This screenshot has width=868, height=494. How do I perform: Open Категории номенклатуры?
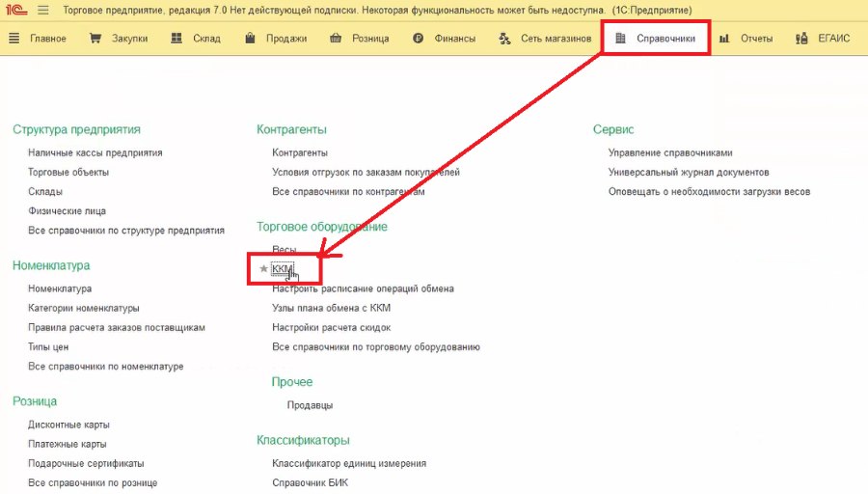(x=84, y=308)
